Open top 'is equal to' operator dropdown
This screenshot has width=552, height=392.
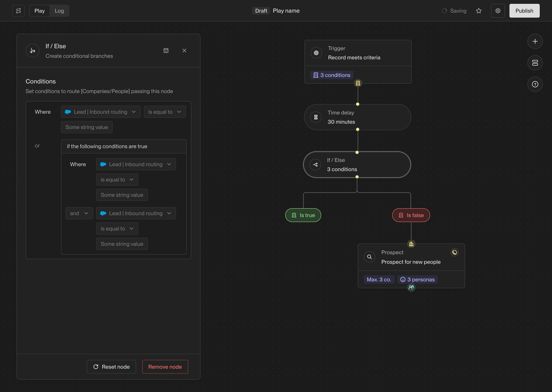tap(165, 112)
